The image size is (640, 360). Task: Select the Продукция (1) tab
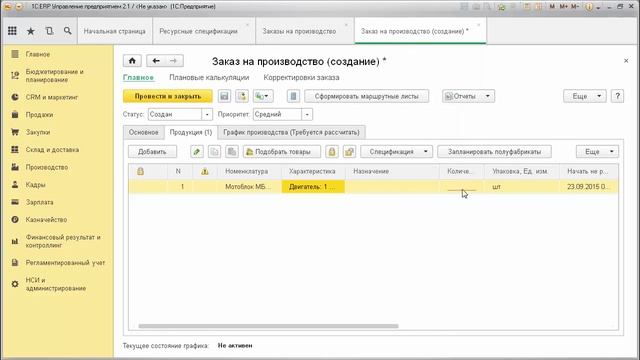(191, 133)
